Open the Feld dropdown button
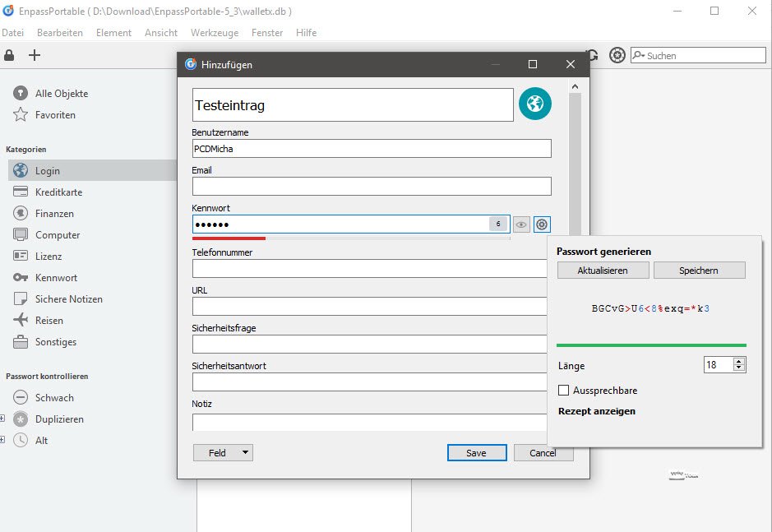Screen dimensions: 772x532 coord(223,453)
